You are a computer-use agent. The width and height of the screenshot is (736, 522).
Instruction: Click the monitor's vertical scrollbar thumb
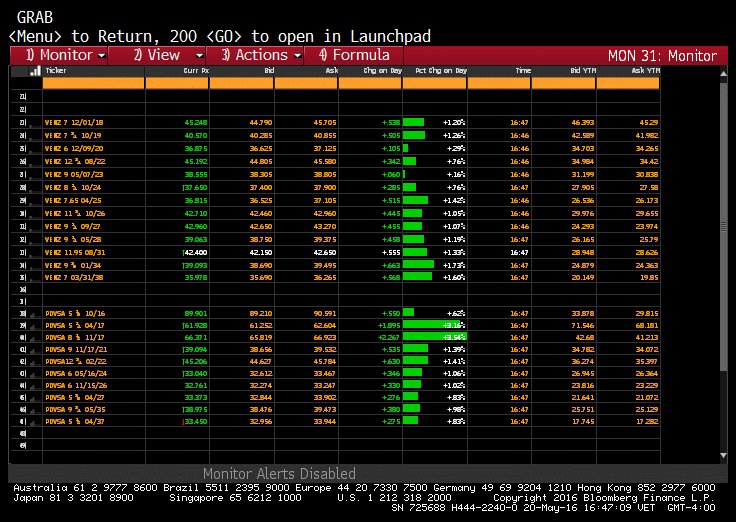coord(723,227)
